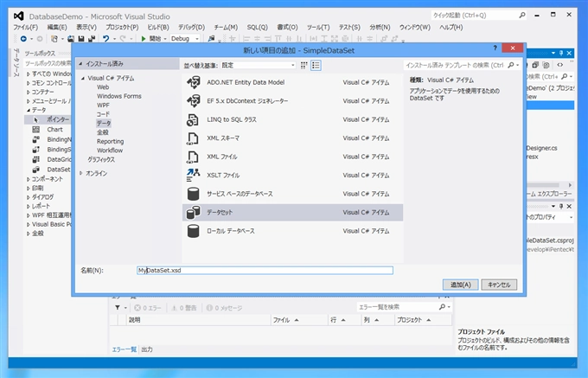
Task: Click the キャンセル button
Action: (x=499, y=285)
